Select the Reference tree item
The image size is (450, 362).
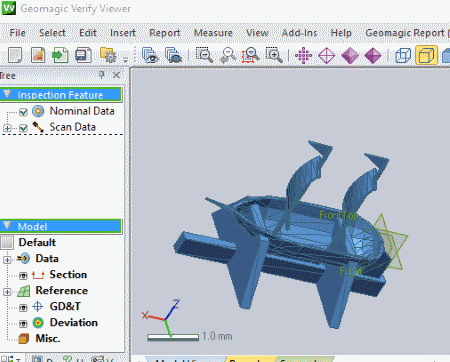[62, 290]
